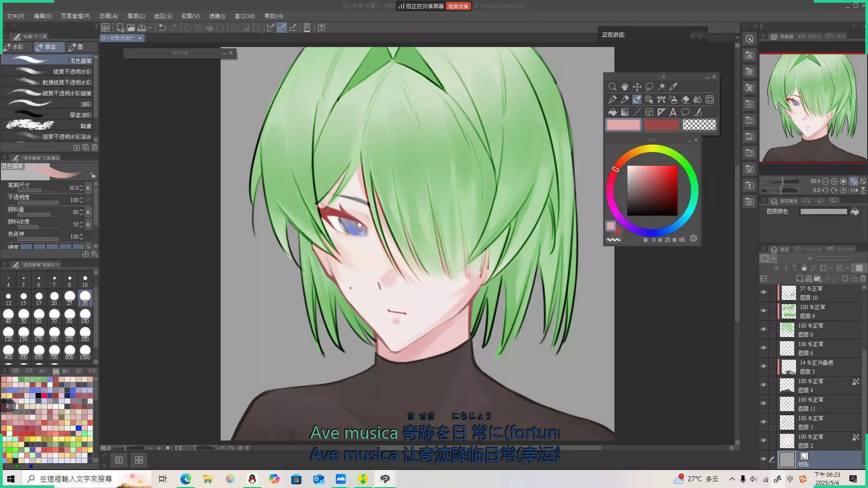Select the Lasso selection tool
Viewport: 868px width, 488px height.
pyautogui.click(x=649, y=87)
